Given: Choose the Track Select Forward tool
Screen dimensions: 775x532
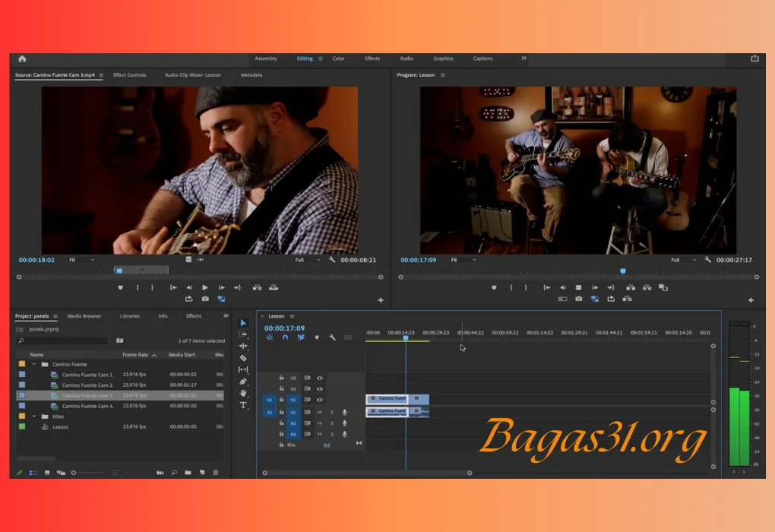Looking at the screenshot, I should point(243,333).
